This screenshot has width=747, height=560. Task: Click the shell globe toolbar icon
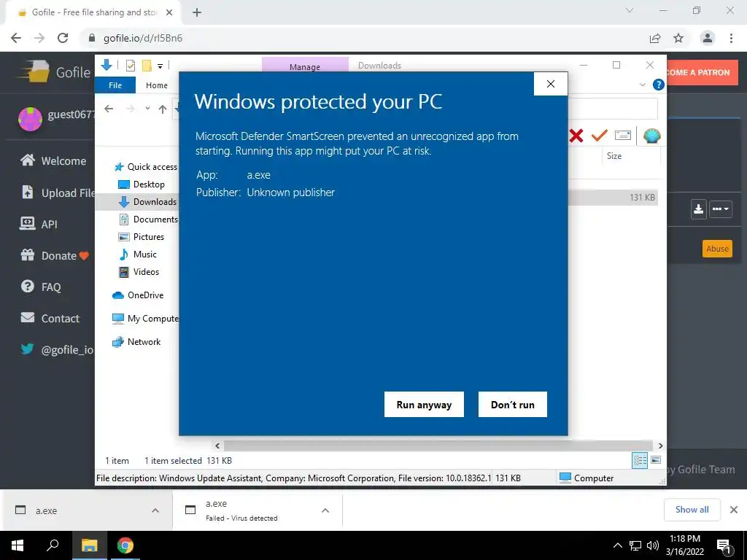click(651, 136)
